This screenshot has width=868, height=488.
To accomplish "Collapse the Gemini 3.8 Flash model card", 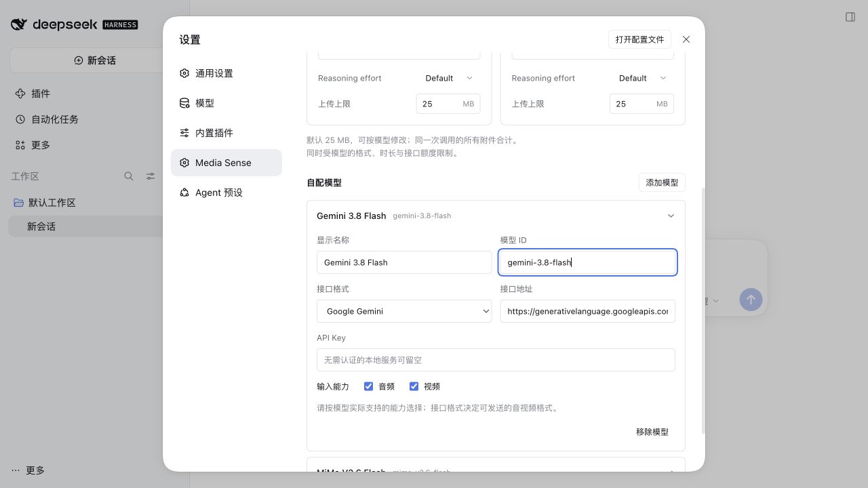I will (x=671, y=216).
